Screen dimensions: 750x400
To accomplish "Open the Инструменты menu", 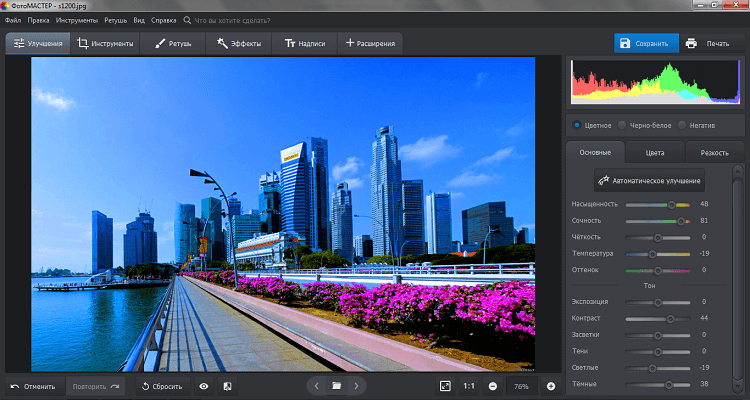I will pos(77,19).
